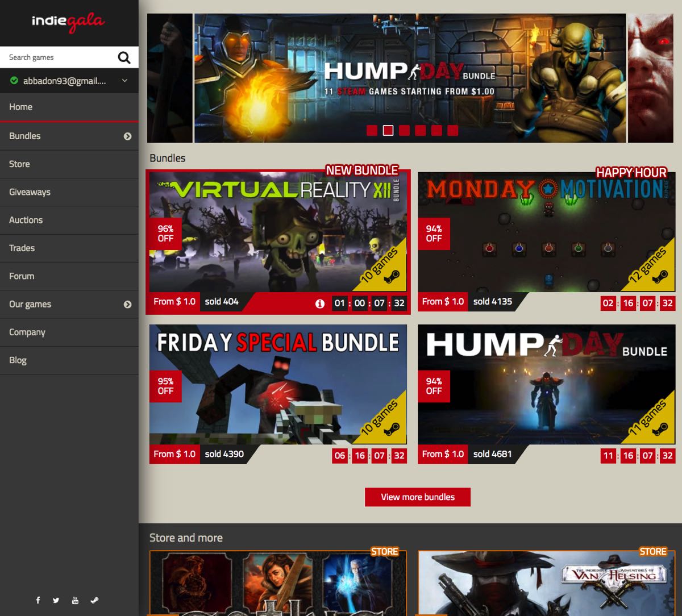
Task: Open Company in sidebar menu
Action: [x=69, y=332]
